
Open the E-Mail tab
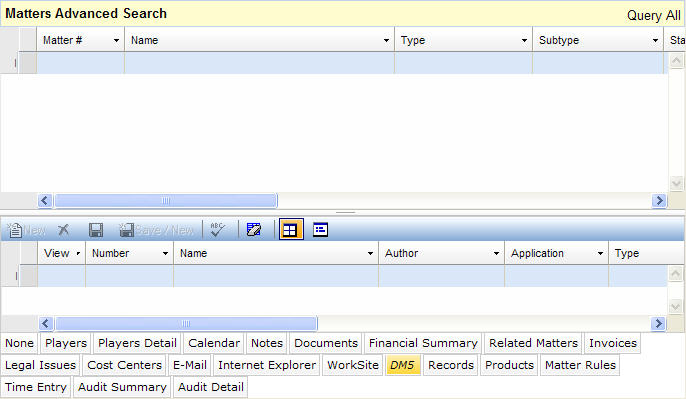pyautogui.click(x=190, y=365)
